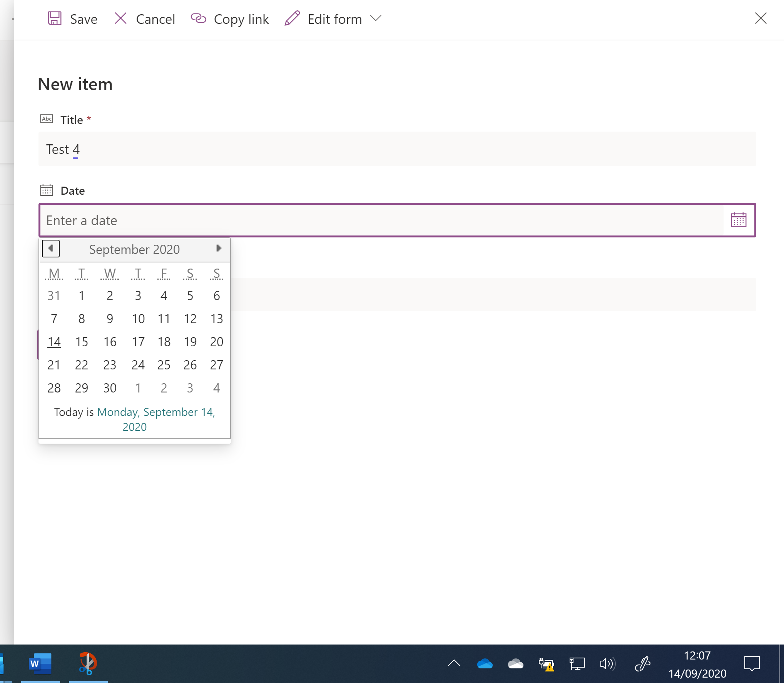Open calendar picker icon in Date field
The height and width of the screenshot is (683, 784).
click(x=738, y=220)
